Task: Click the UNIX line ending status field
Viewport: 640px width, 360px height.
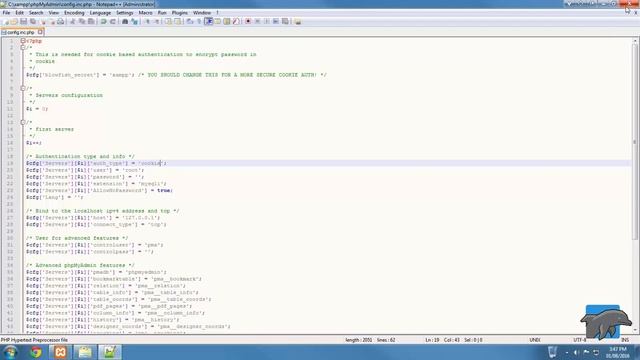Action: pos(535,340)
